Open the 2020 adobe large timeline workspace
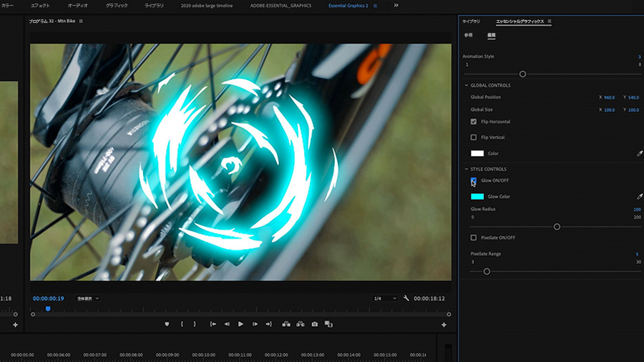Viewport: 644px width, 362px height. pos(207,6)
